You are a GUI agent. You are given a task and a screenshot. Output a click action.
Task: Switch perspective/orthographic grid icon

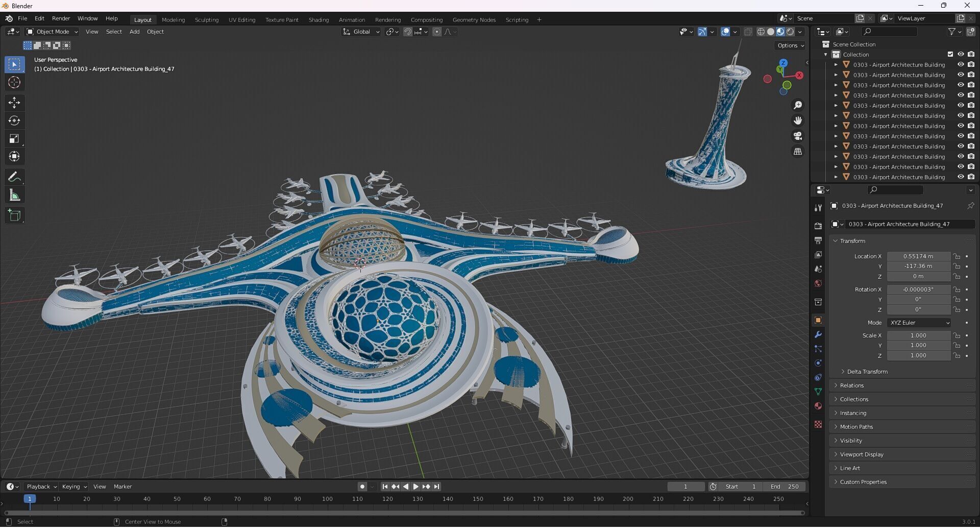click(x=797, y=151)
